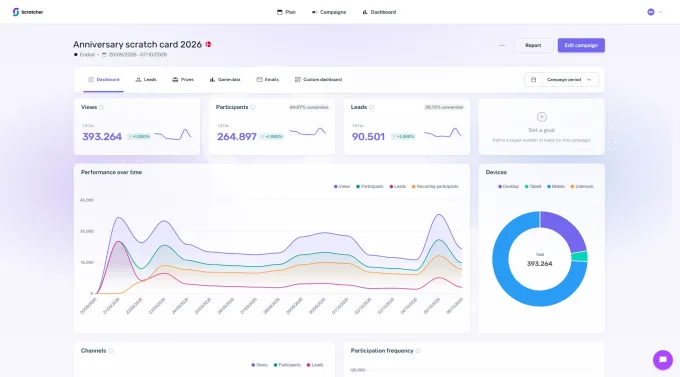Toggle Participants in Channels legend
Screen dimensions: 680x377
click(x=287, y=365)
